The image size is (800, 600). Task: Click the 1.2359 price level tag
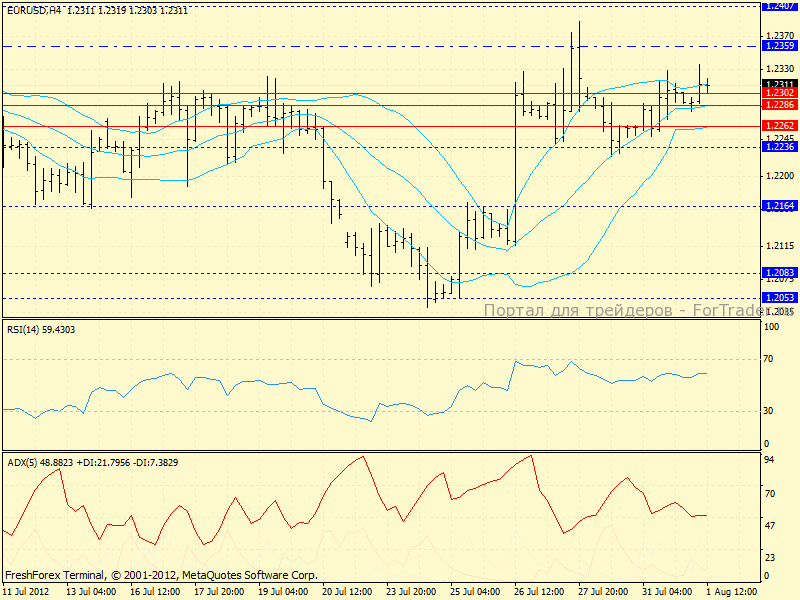point(779,46)
